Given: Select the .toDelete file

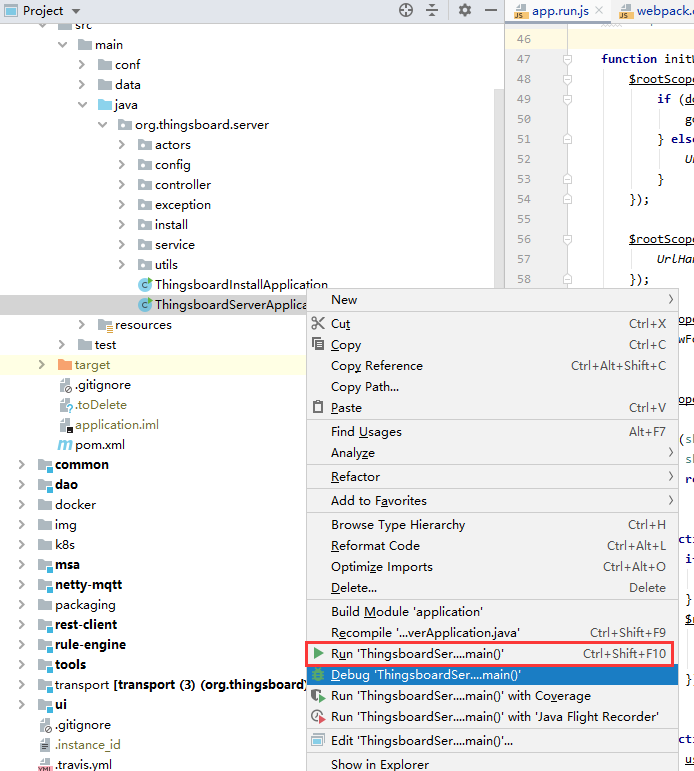Looking at the screenshot, I should point(101,405).
